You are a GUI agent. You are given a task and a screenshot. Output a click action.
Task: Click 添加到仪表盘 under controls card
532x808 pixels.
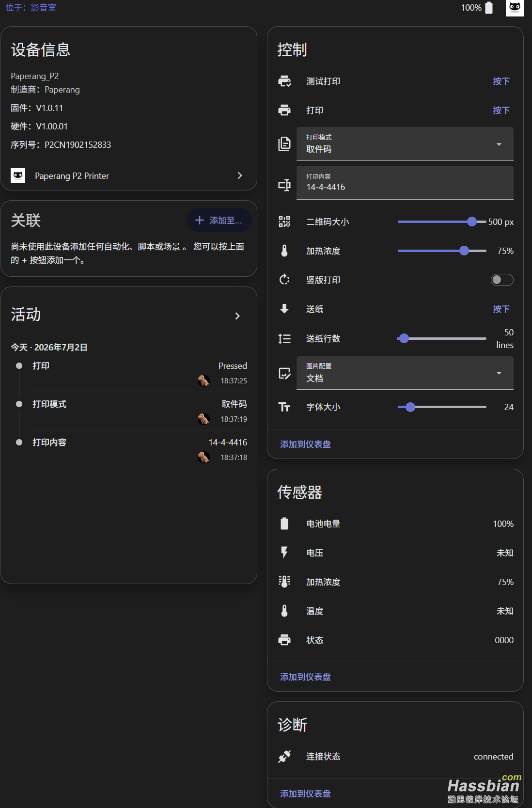pos(305,444)
